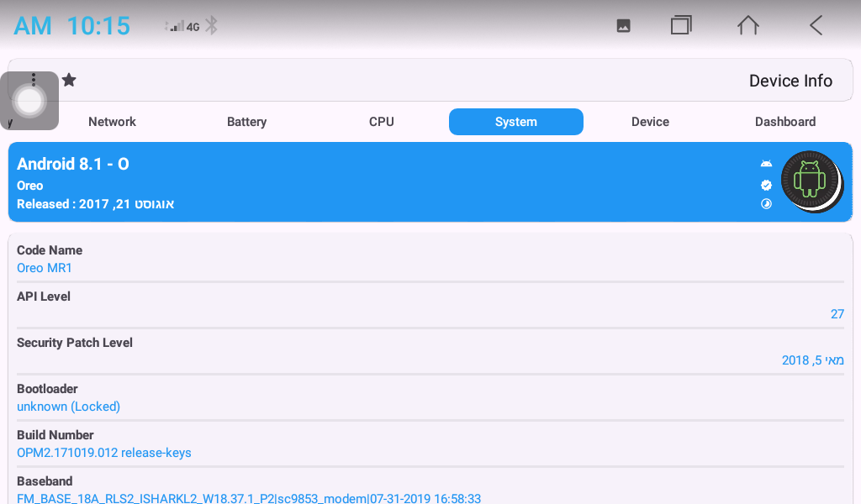Open the three-dot overflow menu
Viewport: 861px width, 504px height.
tap(34, 80)
